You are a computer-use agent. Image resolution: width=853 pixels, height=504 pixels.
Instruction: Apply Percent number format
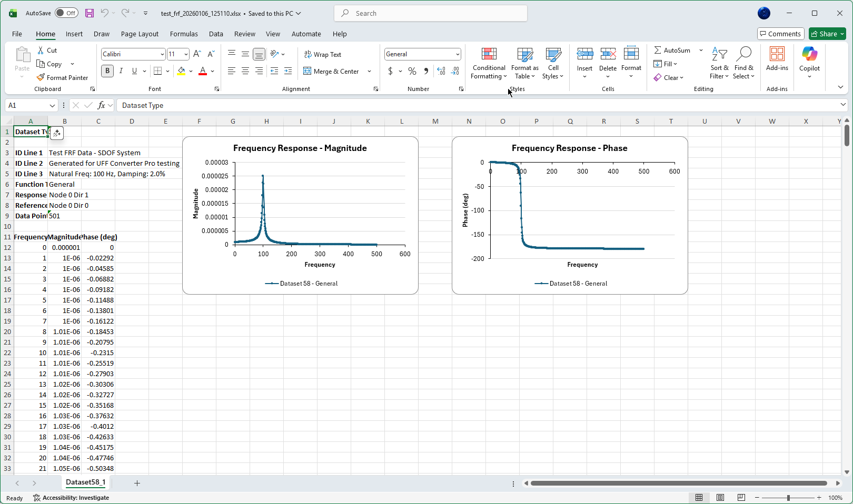click(412, 71)
